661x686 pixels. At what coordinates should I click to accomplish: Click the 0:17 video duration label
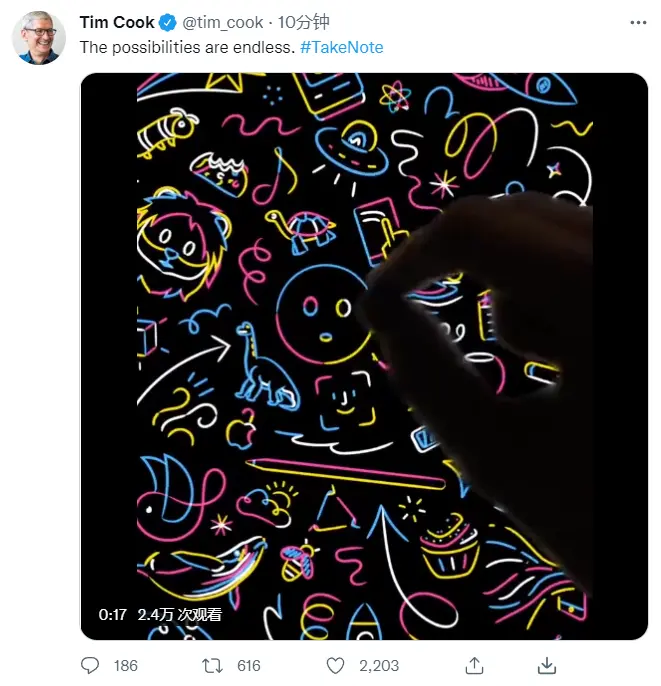coord(112,615)
